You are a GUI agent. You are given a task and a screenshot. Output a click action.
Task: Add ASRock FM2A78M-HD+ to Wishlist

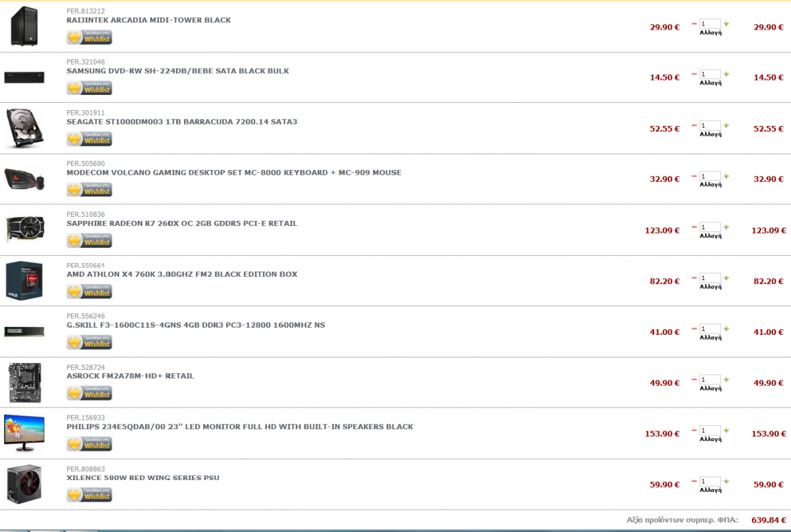click(90, 394)
